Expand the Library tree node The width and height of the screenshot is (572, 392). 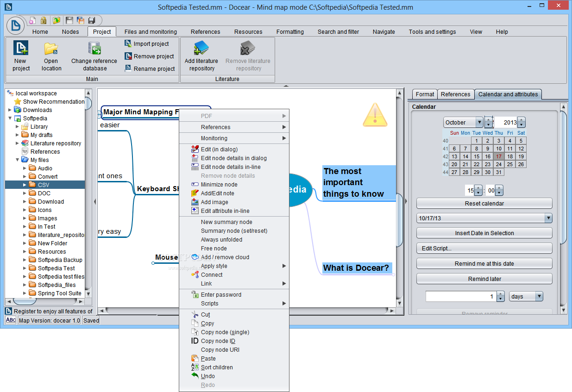pos(18,126)
